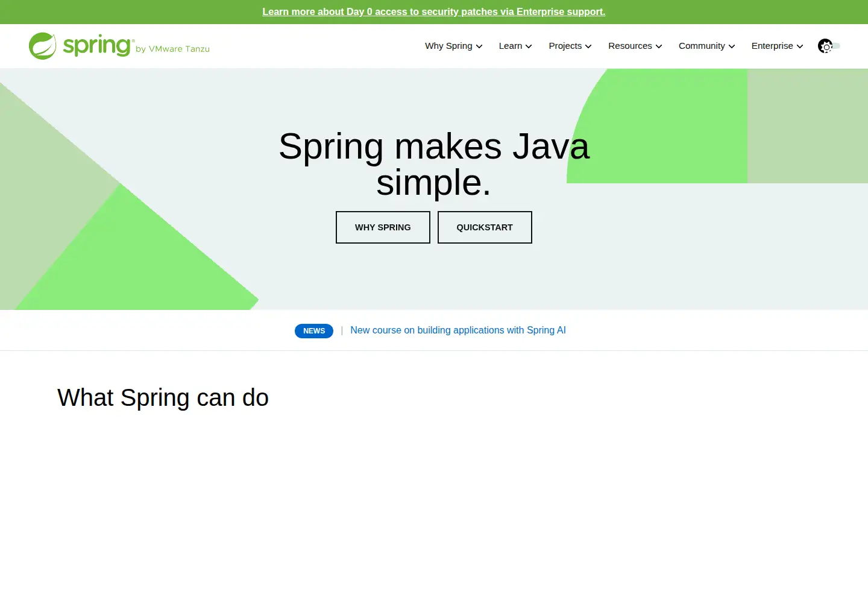Click the WHY SPRING button

coord(383,227)
